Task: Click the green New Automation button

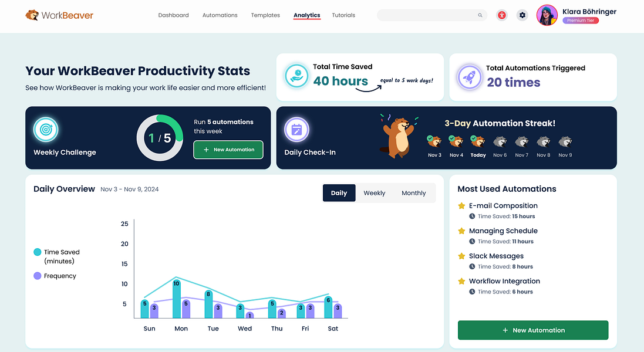Action: click(532, 330)
